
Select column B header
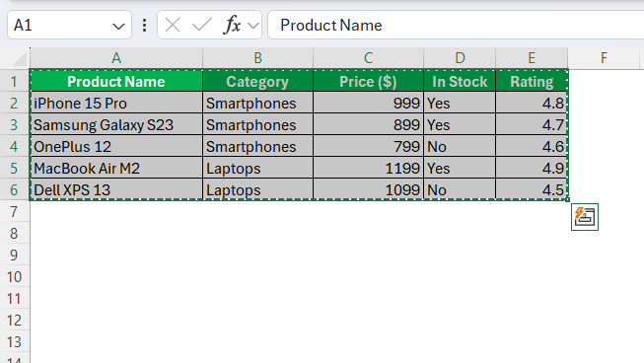(258, 58)
